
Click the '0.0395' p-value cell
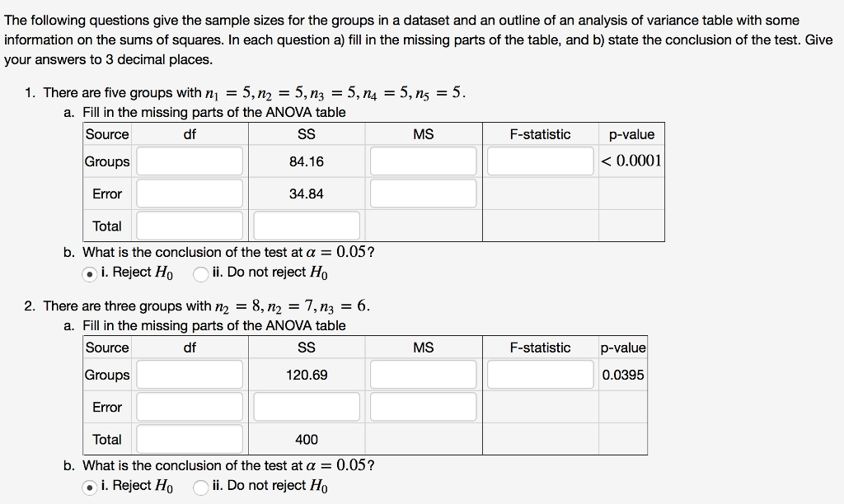click(622, 374)
